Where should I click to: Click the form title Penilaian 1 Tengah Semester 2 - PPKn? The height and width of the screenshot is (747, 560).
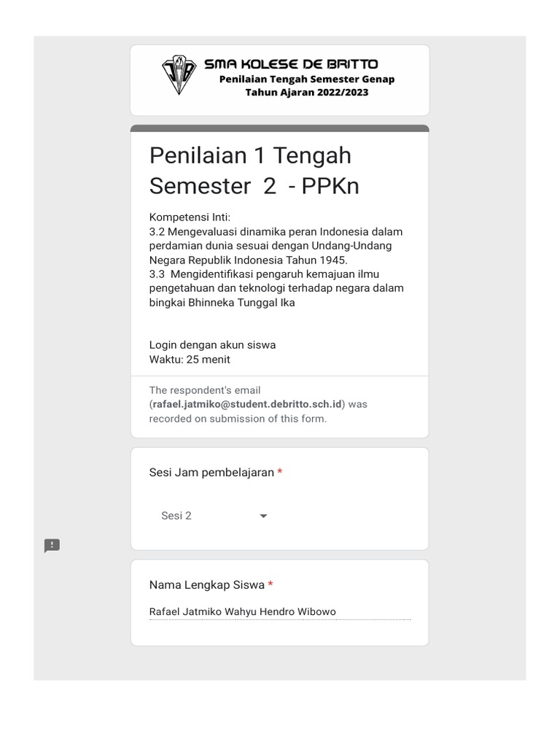(x=254, y=171)
